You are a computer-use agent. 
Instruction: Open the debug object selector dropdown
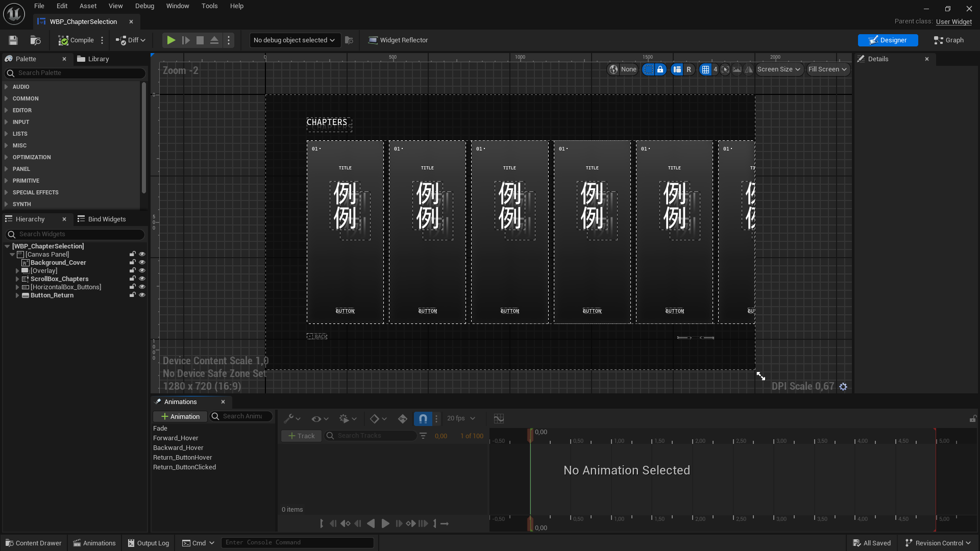(295, 40)
